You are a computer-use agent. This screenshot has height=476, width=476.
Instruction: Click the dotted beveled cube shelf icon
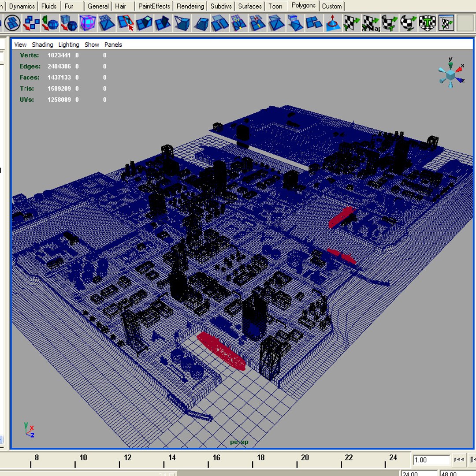[x=201, y=23]
